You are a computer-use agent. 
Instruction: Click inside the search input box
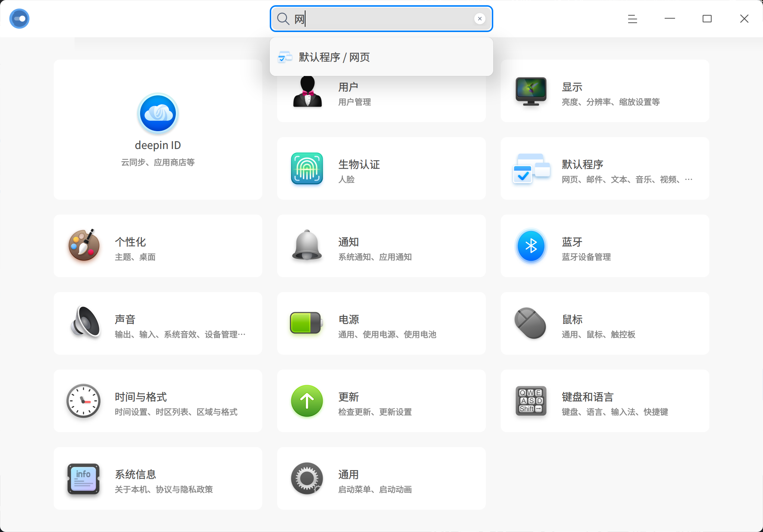click(381, 19)
